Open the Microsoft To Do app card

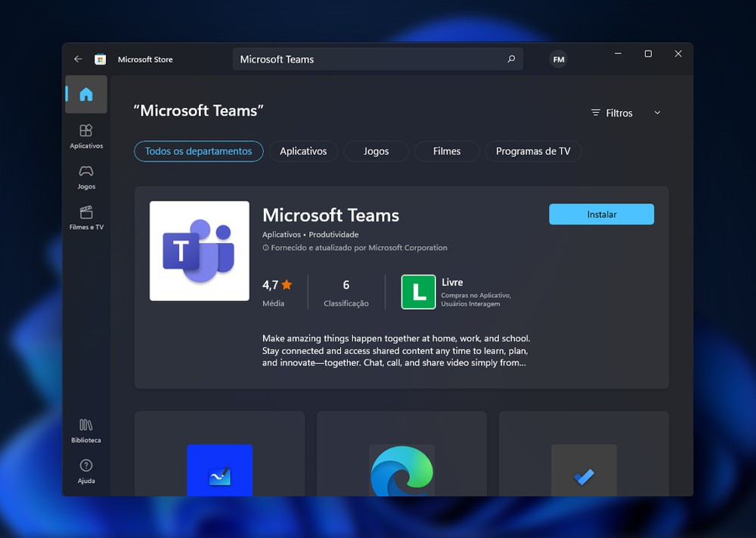pyautogui.click(x=584, y=453)
